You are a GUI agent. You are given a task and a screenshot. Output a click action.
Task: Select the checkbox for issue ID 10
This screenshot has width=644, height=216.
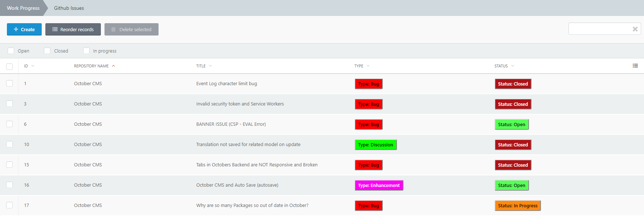tap(9, 144)
